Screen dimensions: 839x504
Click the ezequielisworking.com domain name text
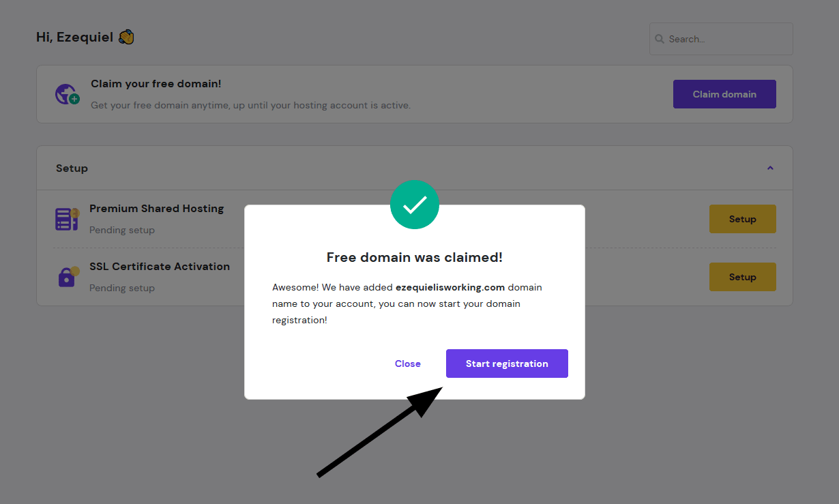coord(450,287)
